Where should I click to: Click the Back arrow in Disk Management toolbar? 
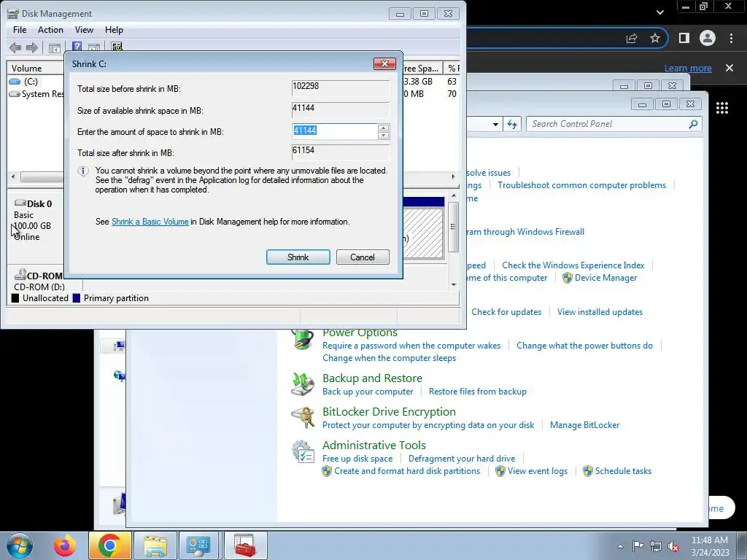tap(15, 47)
